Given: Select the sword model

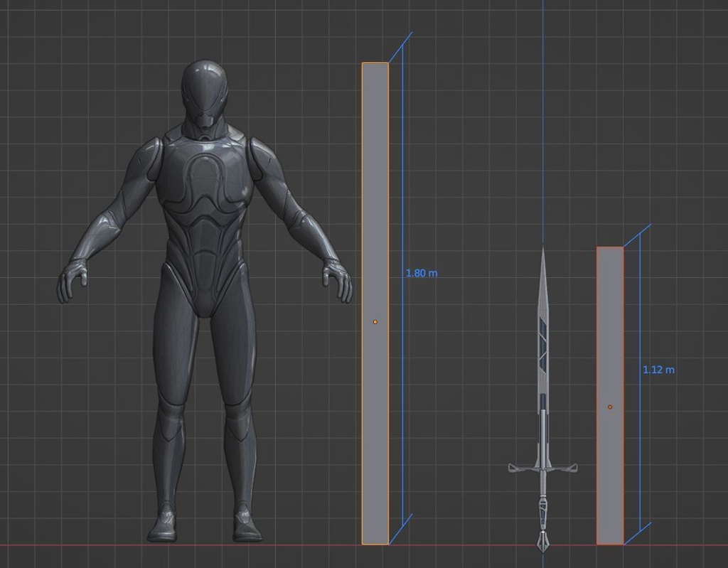Looking at the screenshot, I should coord(544,355).
